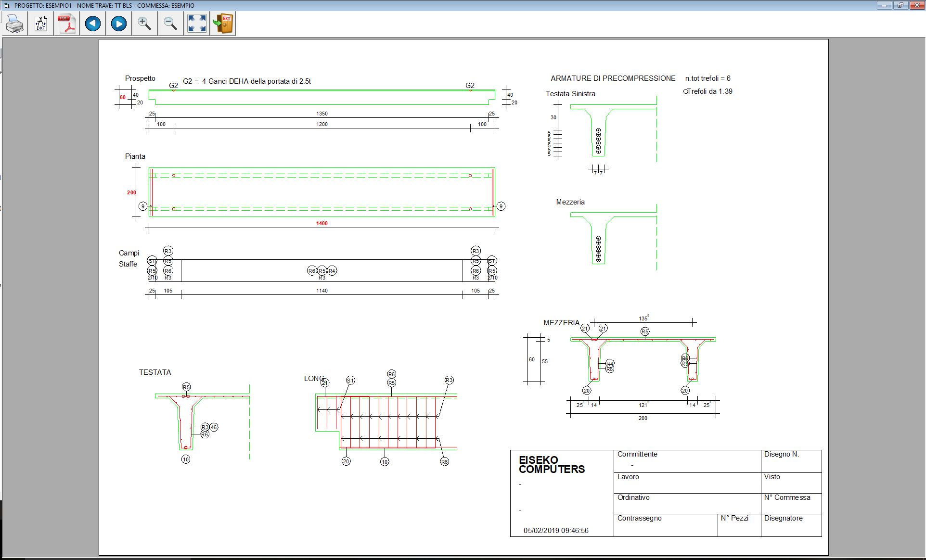The width and height of the screenshot is (926, 560).
Task: Click the '1140' stirrup field dimension
Action: point(322,291)
